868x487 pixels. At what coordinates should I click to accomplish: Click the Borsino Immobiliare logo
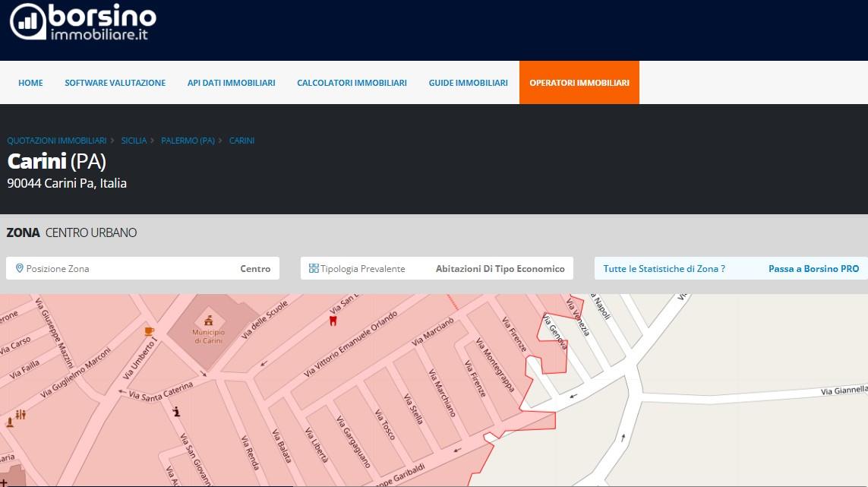click(82, 21)
